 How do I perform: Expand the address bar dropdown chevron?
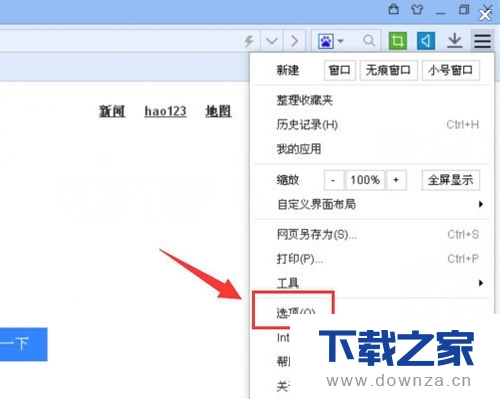tap(272, 41)
